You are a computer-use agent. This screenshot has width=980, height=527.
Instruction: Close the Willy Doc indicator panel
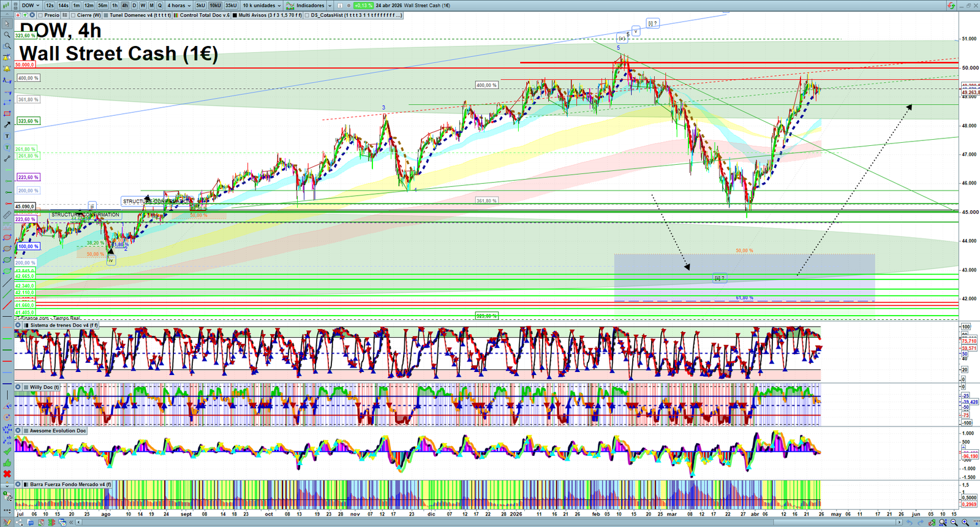[18, 387]
